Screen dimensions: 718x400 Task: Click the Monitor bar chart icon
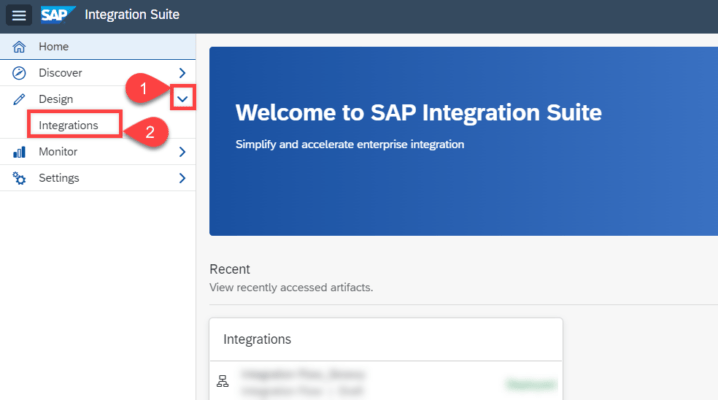tap(18, 152)
